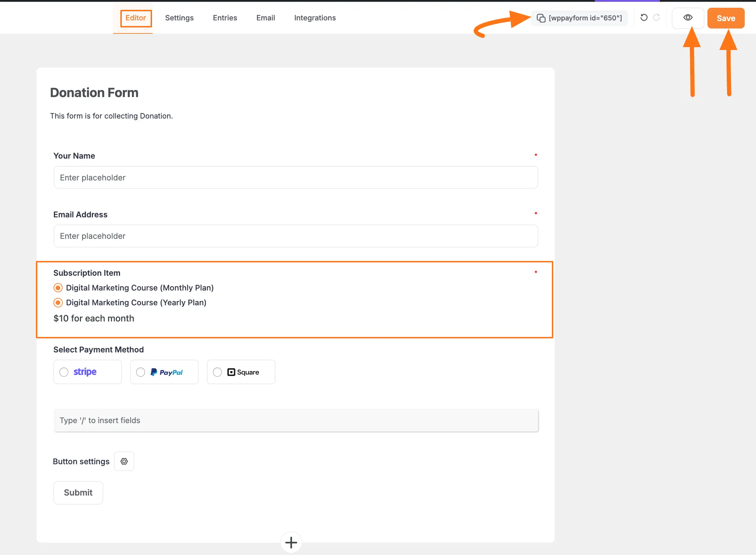Select the Digital Marketing Course Monthly Plan
756x555 pixels.
58,288
